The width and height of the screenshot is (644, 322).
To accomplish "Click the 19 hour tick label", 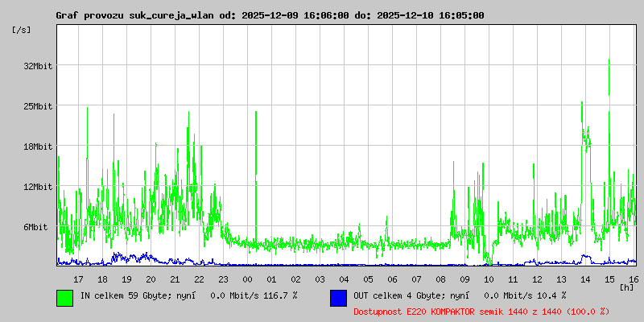I will tap(126, 279).
